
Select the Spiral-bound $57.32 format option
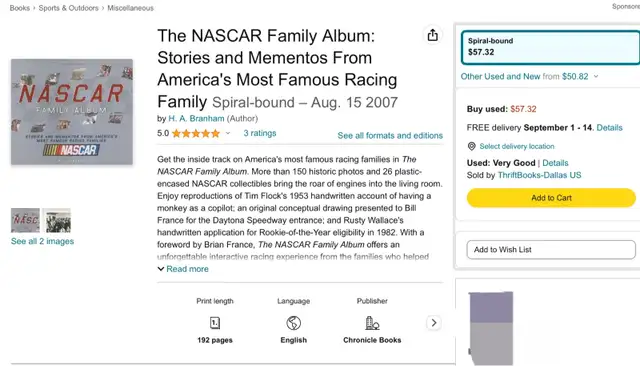[550, 47]
